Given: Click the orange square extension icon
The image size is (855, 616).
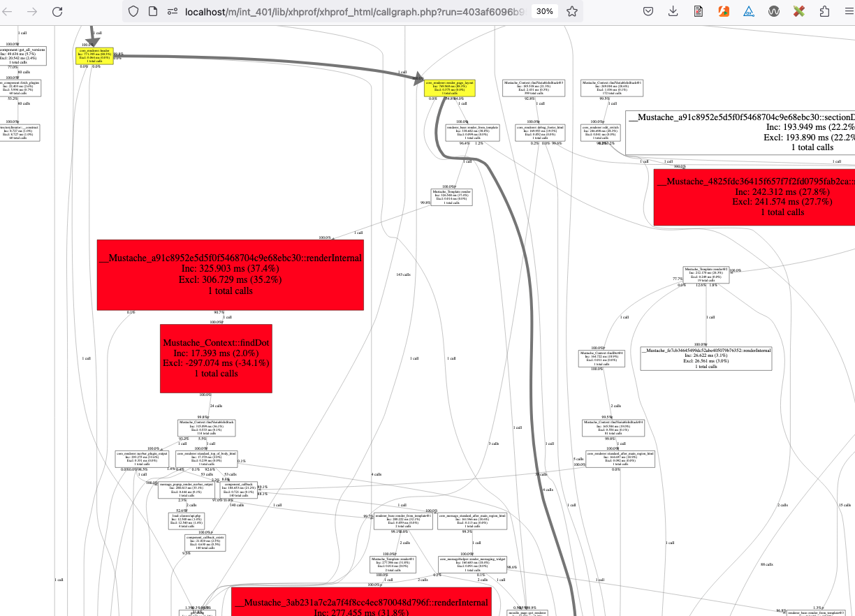Looking at the screenshot, I should click(x=724, y=11).
